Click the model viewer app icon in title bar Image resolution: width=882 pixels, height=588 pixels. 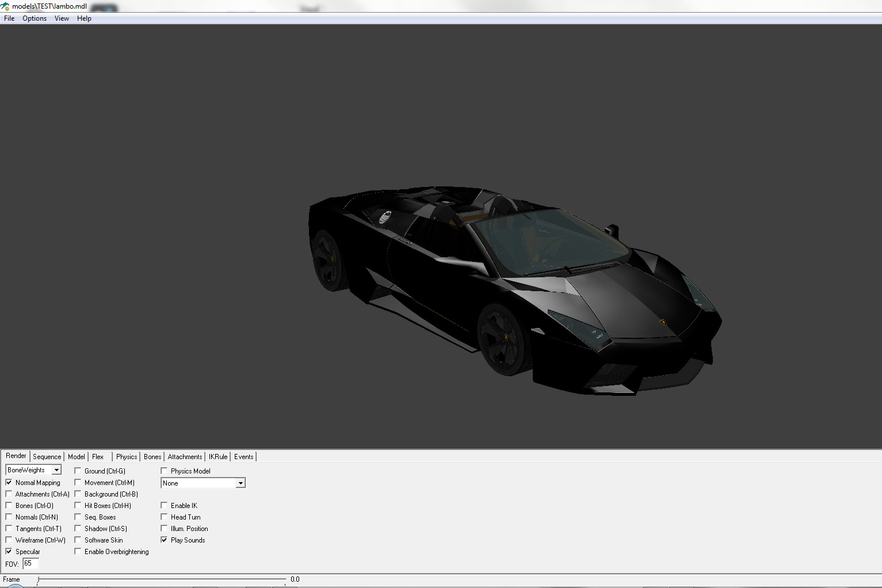(x=5, y=6)
